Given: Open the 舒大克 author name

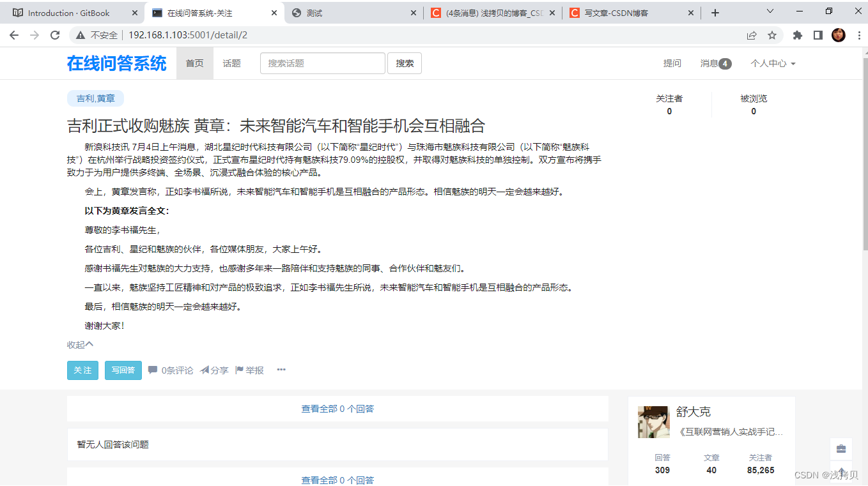Looking at the screenshot, I should [694, 412].
